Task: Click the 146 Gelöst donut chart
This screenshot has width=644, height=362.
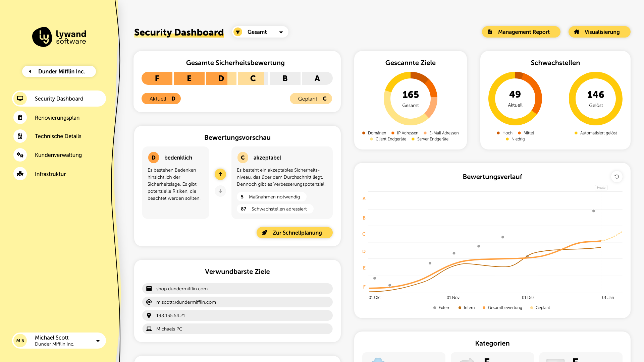Action: pos(596,99)
